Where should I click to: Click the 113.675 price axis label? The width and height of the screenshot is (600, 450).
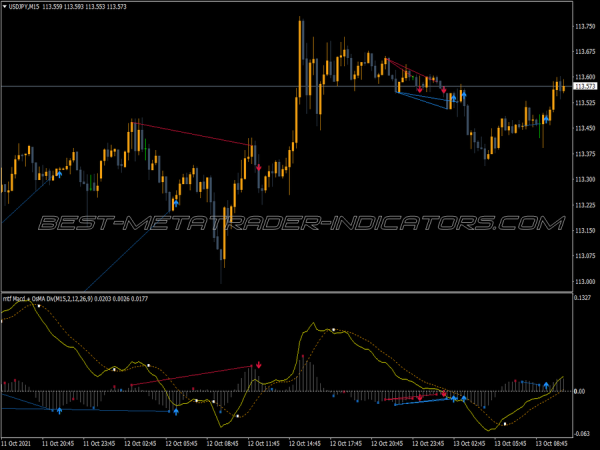[585, 52]
